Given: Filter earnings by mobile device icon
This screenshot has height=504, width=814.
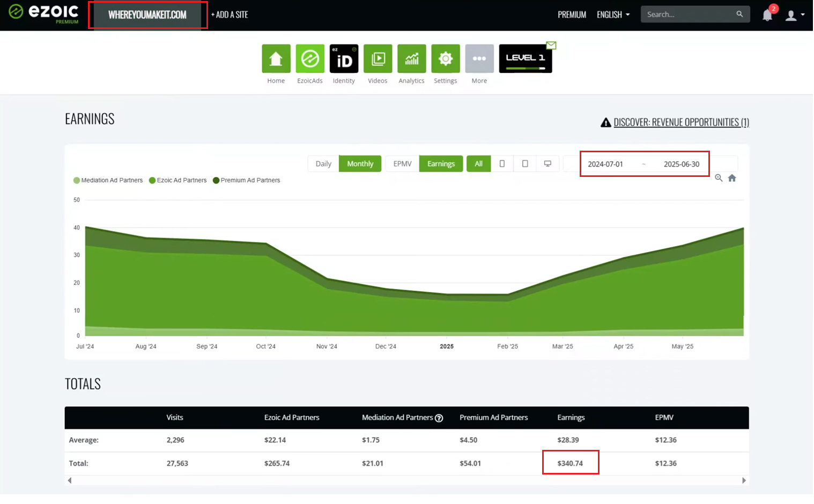Looking at the screenshot, I should [502, 164].
